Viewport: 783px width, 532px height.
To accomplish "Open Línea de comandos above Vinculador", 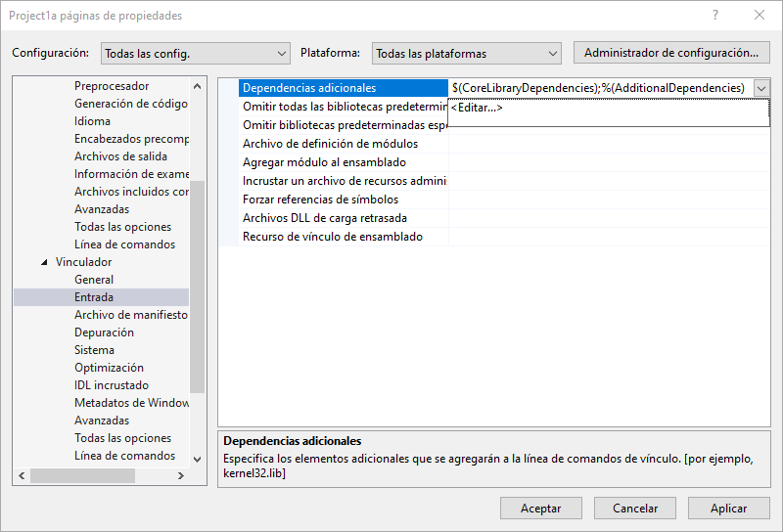I will point(125,244).
